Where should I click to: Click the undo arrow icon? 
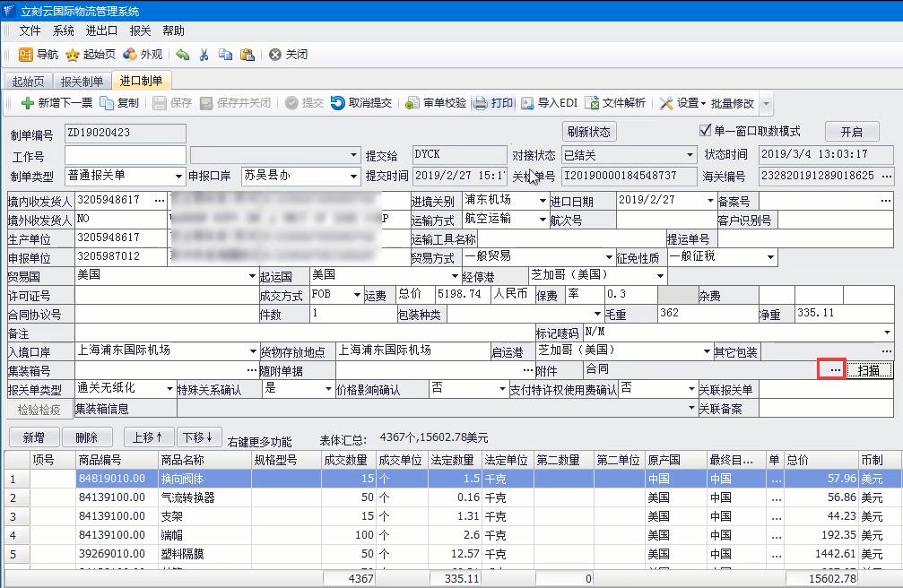183,55
